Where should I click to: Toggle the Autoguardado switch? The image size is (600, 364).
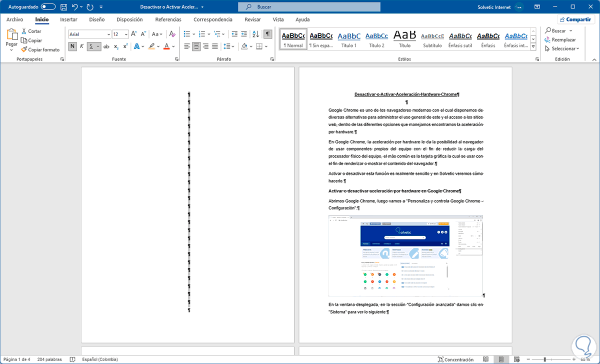pos(48,7)
